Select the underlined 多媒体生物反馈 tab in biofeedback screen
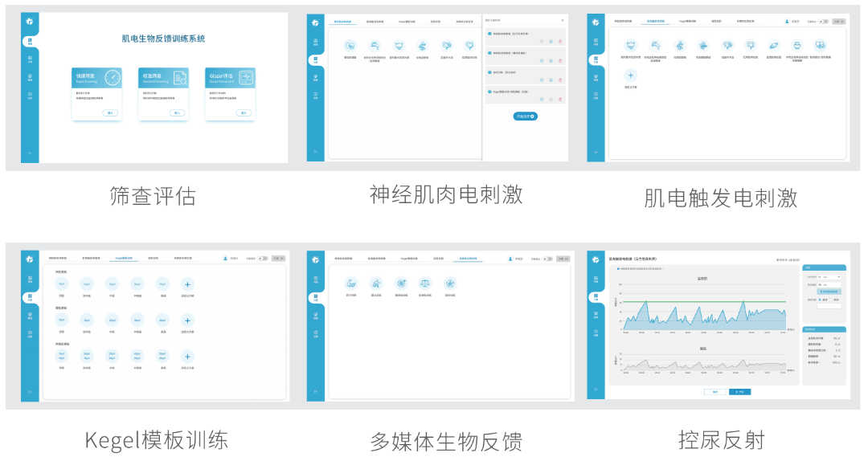This screenshot has width=868, height=461. [467, 259]
